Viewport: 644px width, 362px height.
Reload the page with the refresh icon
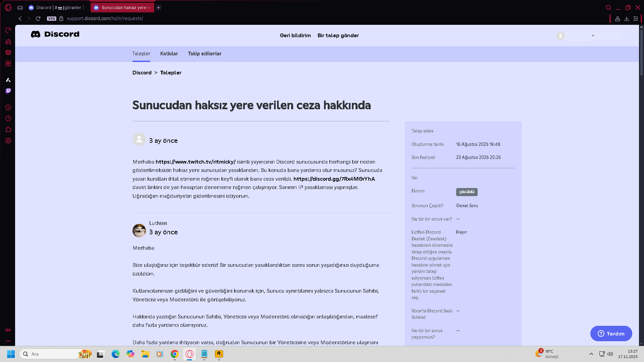coord(38,18)
